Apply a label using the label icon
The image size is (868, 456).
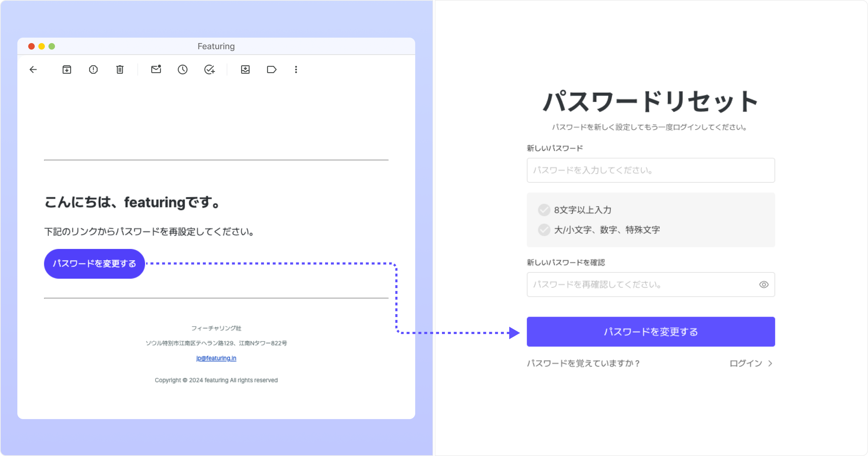coord(272,69)
